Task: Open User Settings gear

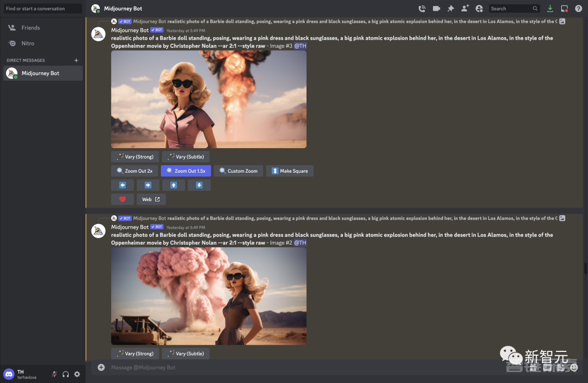Action: [x=77, y=374]
